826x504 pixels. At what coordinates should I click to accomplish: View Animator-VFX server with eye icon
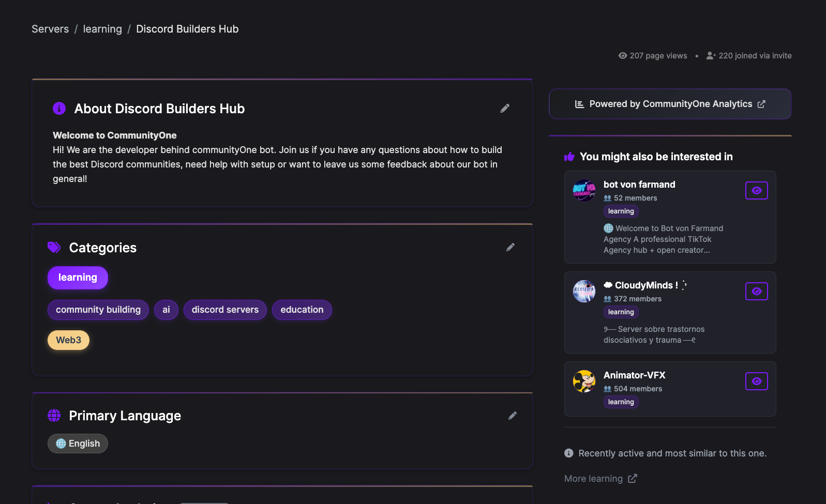coord(756,381)
